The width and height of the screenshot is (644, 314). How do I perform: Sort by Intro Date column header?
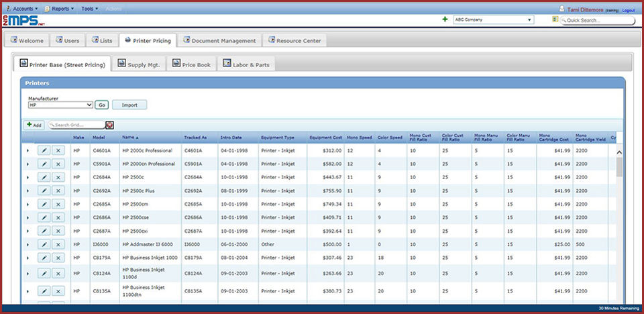point(231,138)
